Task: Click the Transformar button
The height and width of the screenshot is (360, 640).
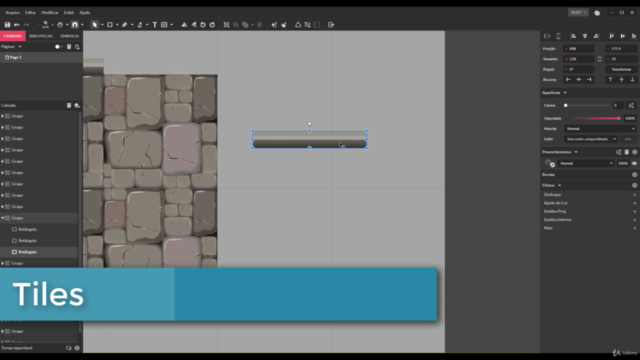Action: (621, 69)
